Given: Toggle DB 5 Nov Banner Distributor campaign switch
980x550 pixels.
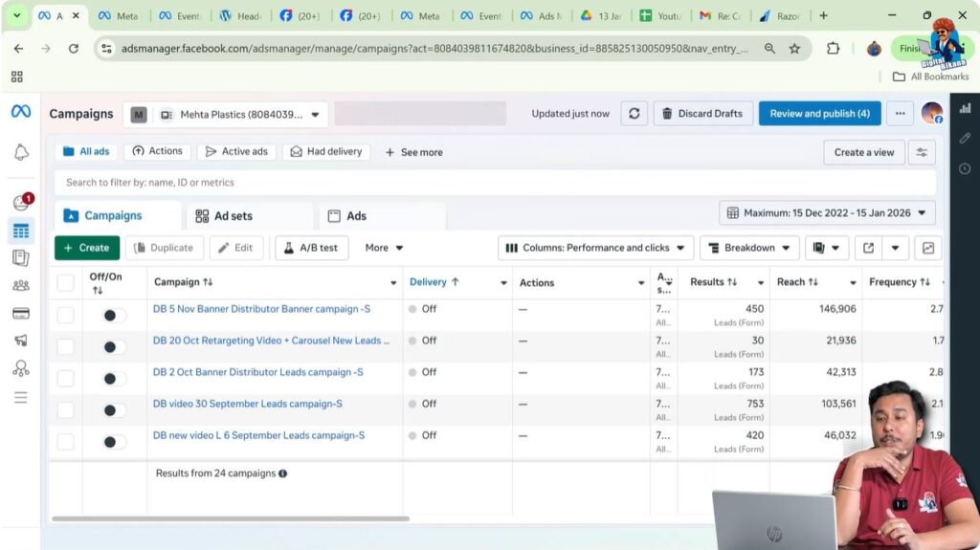Looking at the screenshot, I should click(113, 315).
